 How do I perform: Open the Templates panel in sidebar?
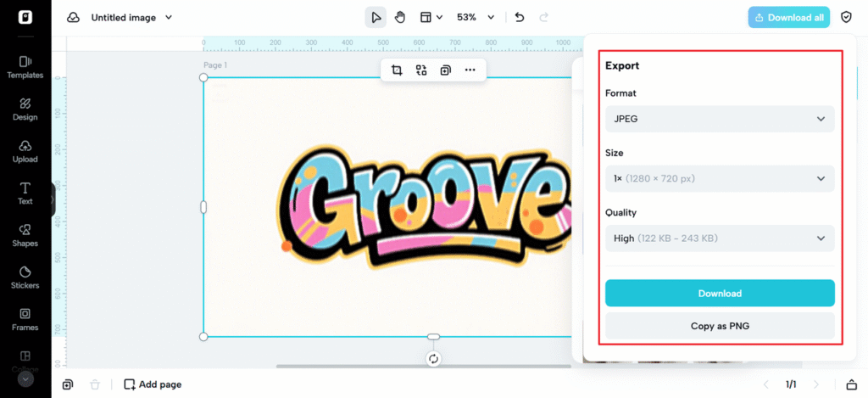[25, 66]
